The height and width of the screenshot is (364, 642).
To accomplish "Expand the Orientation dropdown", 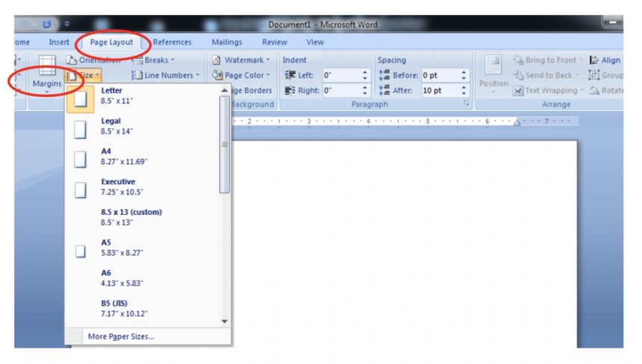I will (94, 60).
